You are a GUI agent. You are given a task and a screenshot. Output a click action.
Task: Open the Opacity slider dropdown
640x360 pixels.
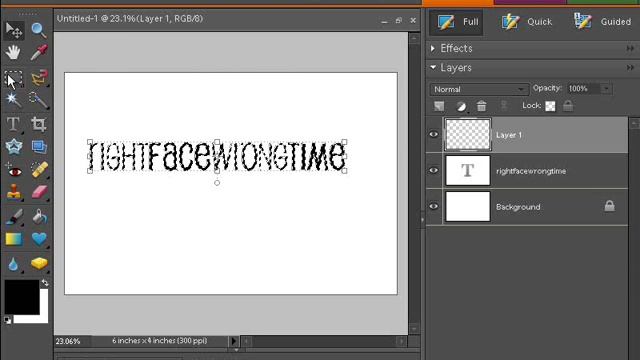coord(606,89)
